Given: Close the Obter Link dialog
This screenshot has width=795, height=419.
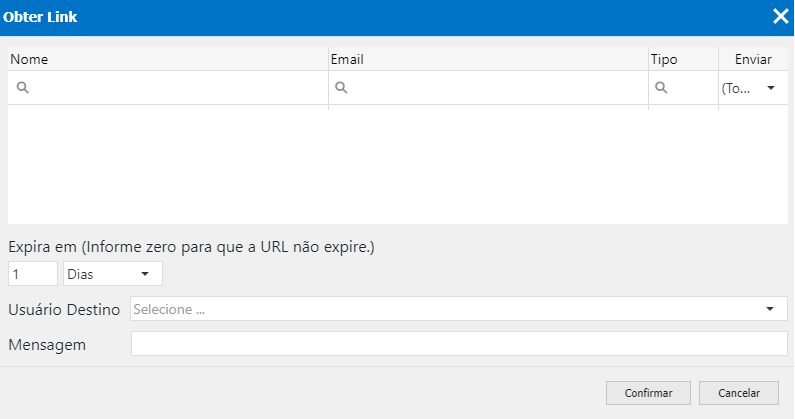Looking at the screenshot, I should 780,16.
